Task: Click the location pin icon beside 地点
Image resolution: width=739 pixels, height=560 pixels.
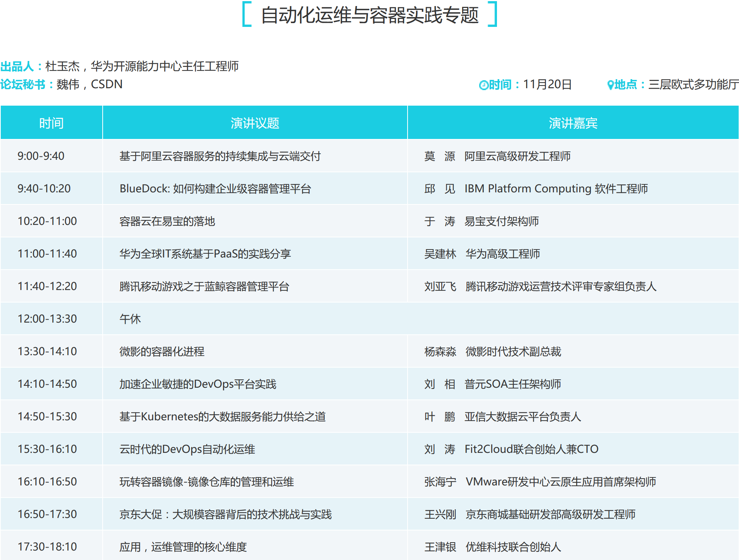Action: coord(610,85)
